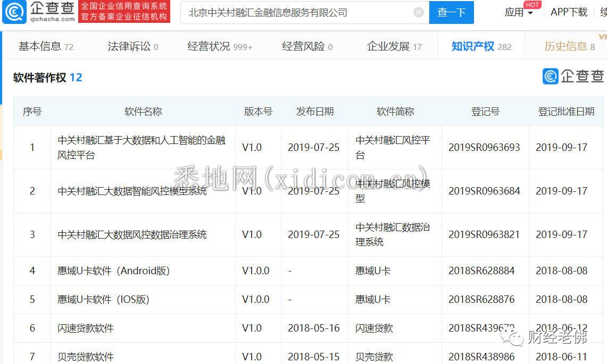Viewport: 607px width, 364px height.
Task: Click registration number 2019SR0963684
Action: [x=484, y=191]
